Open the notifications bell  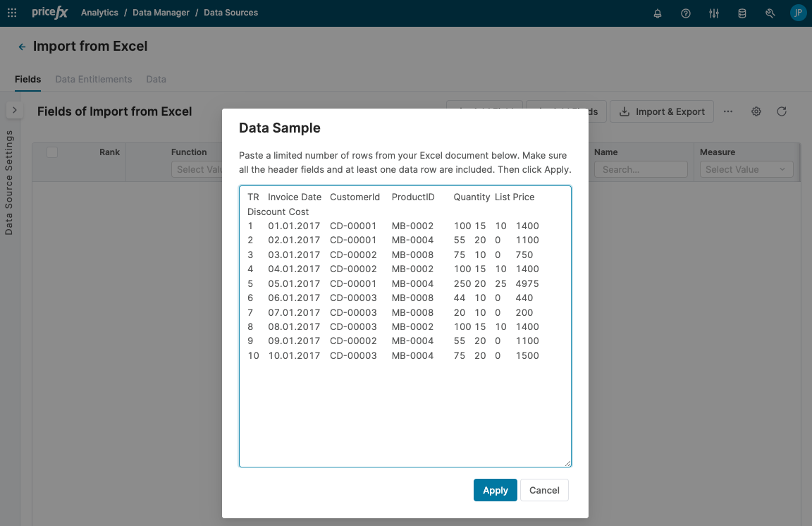pyautogui.click(x=658, y=13)
